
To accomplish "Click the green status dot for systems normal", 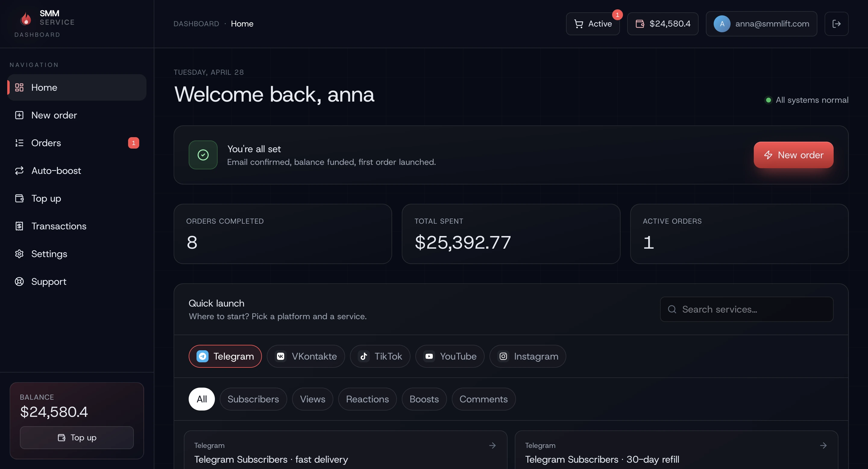I will click(768, 100).
